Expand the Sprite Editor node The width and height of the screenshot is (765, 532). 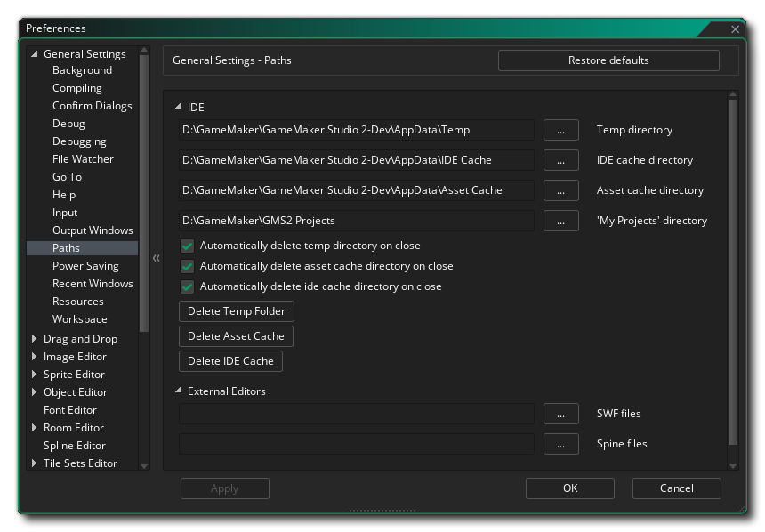click(x=34, y=375)
